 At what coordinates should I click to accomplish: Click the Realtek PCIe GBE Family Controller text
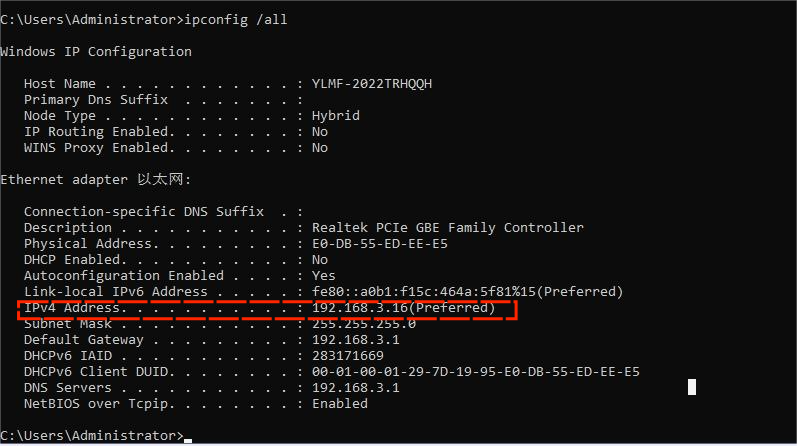[448, 227]
